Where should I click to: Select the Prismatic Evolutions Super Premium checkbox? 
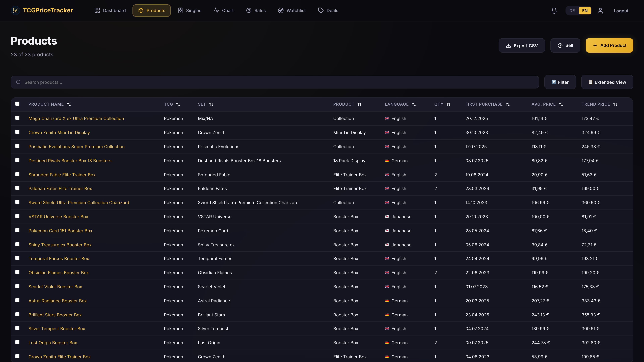[x=17, y=146]
